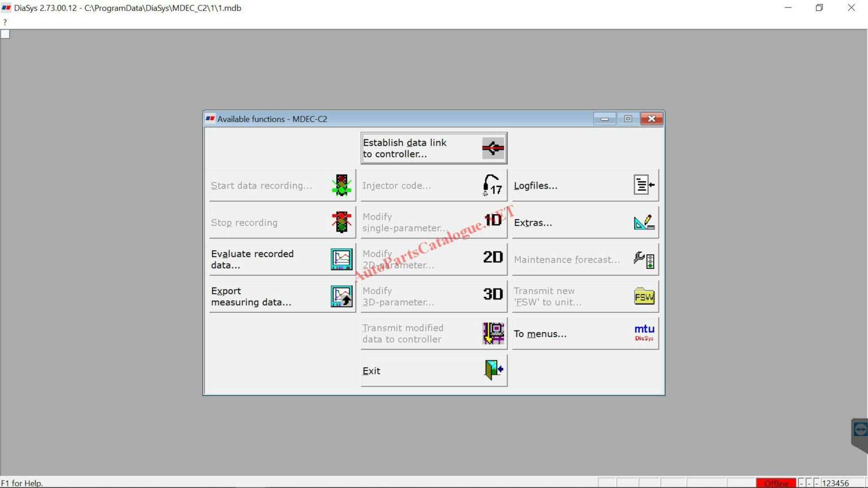This screenshot has height=488, width=868.
Task: Click the red traffic light Stop recording icon
Action: coord(341,222)
